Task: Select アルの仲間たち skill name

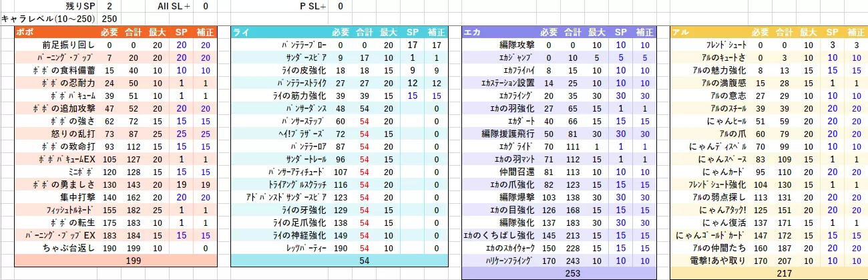Action: coord(720,248)
